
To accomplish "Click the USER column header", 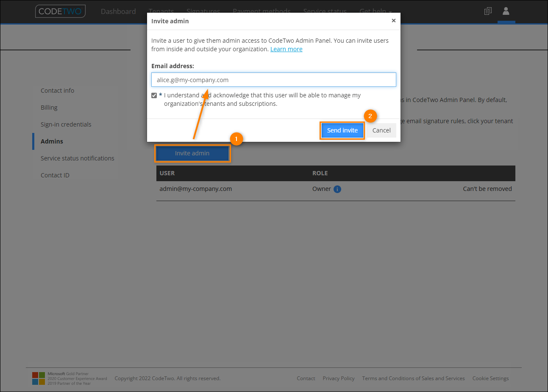I will pos(167,173).
